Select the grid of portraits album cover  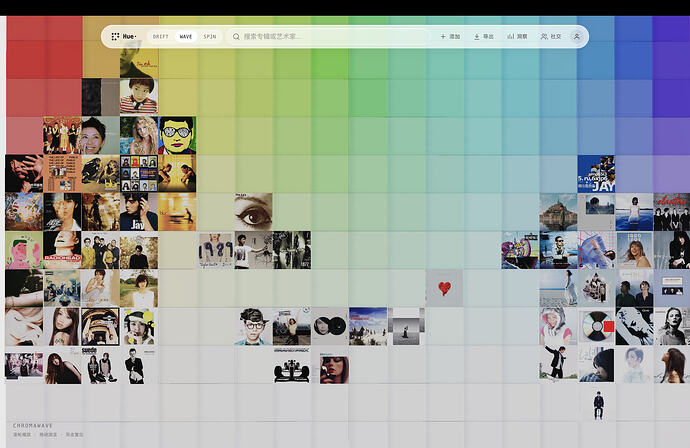point(139,174)
